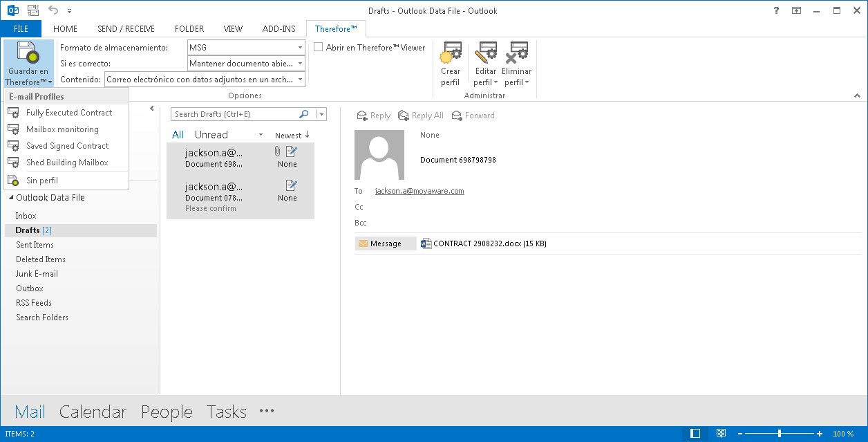Choose Sin perfil menu entry

pyautogui.click(x=66, y=181)
